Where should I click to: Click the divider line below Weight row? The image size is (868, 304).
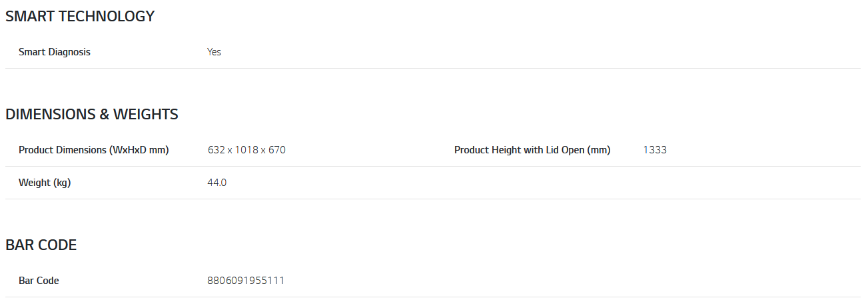pyautogui.click(x=433, y=199)
